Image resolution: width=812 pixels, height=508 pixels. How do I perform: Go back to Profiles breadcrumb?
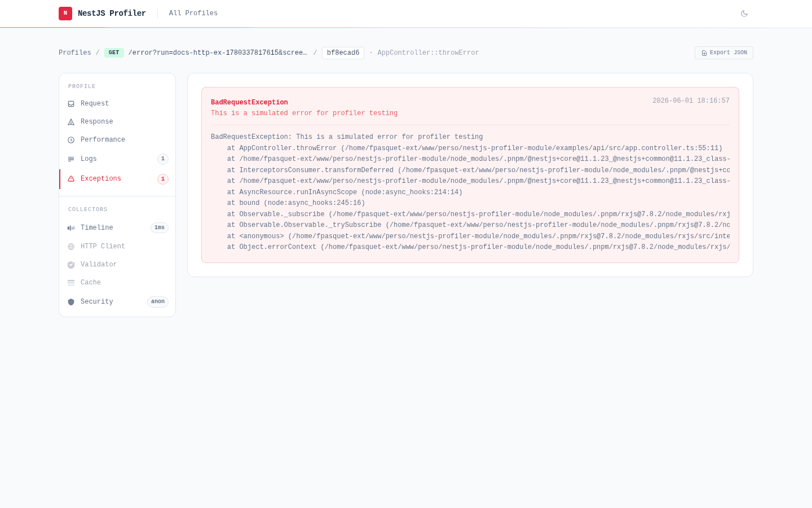pyautogui.click(x=75, y=52)
